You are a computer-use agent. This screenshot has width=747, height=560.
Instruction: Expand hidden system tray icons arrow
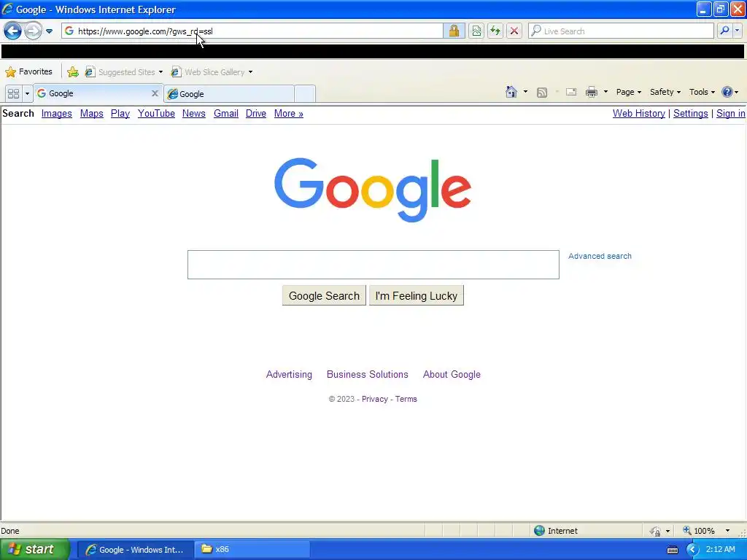point(692,550)
